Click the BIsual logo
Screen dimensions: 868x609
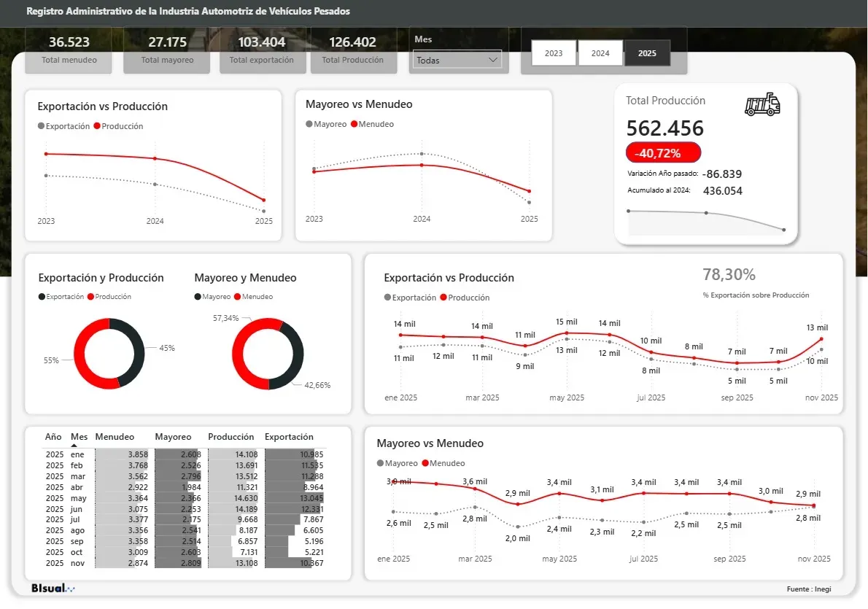point(53,588)
